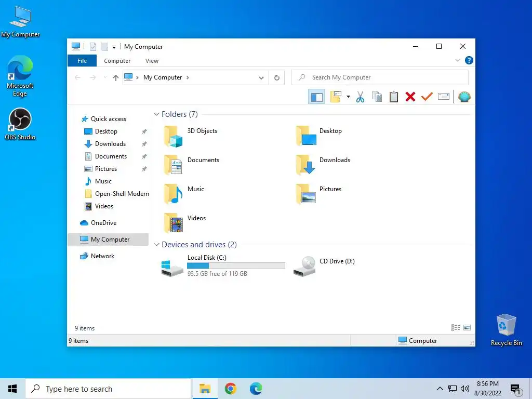Click the red X Delete icon
The width and height of the screenshot is (532, 399).
click(410, 97)
